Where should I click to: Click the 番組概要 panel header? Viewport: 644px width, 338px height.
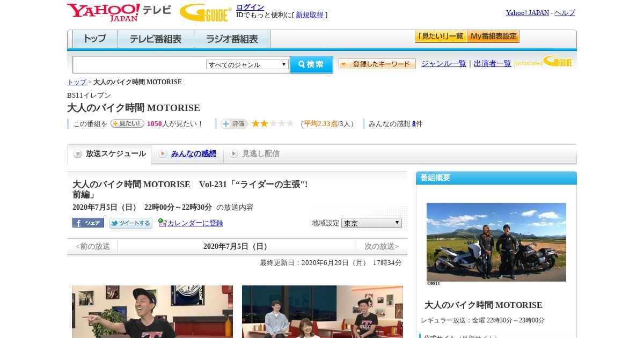click(496, 178)
